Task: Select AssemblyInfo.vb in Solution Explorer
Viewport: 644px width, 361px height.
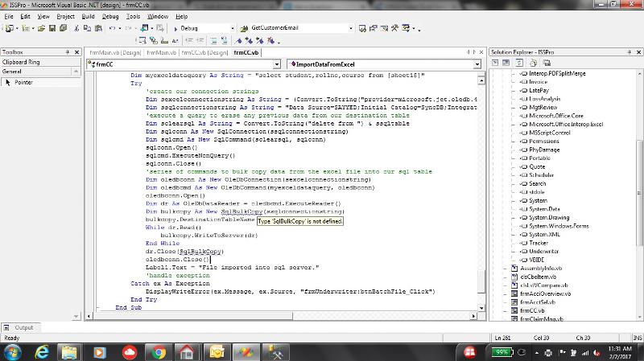Action: (x=541, y=269)
